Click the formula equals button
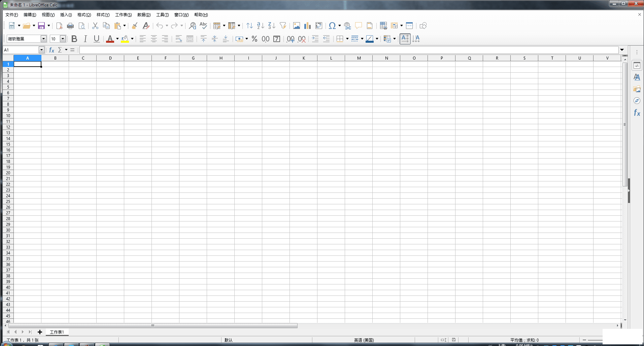The height and width of the screenshot is (346, 644). [x=72, y=50]
